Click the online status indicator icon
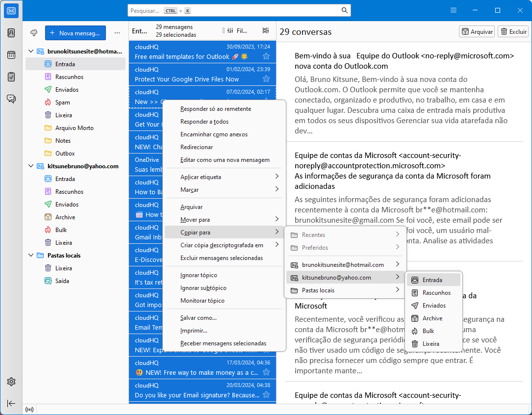Screen dimensions: 532x415 [x=29, y=410]
